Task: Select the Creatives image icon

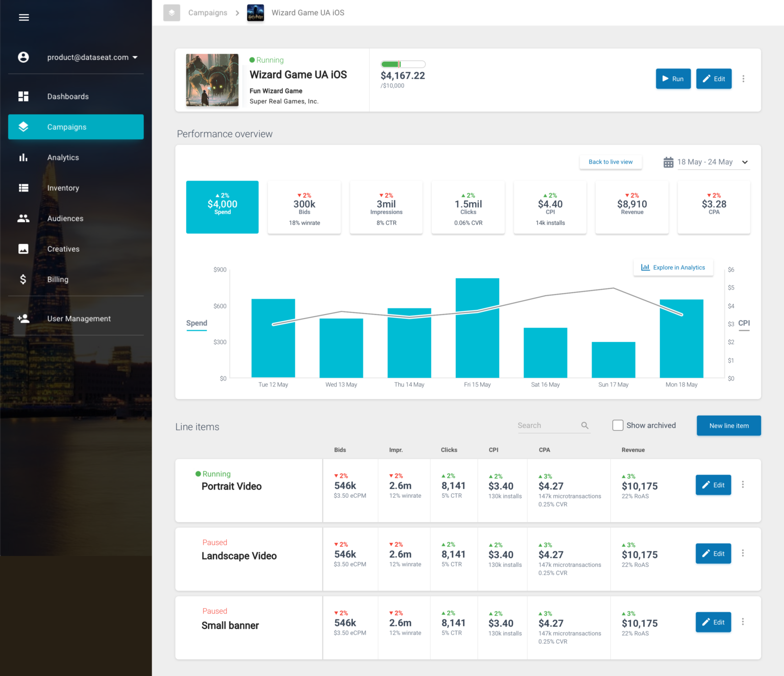Action: coord(23,249)
